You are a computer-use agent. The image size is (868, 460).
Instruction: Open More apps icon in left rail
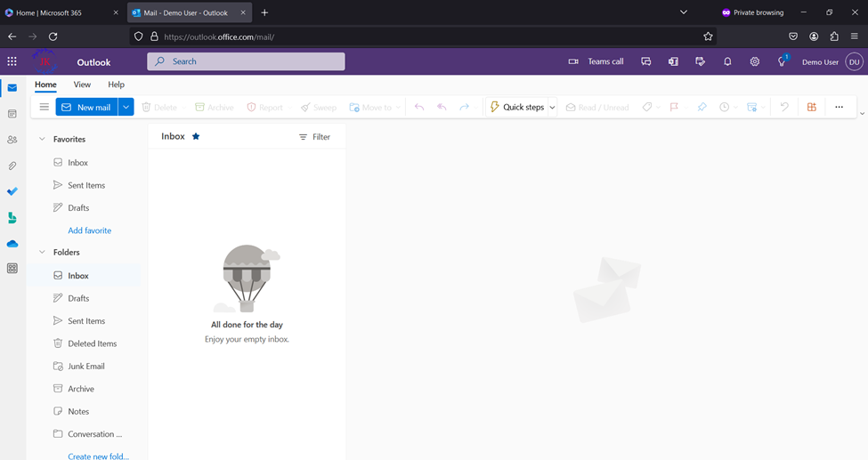[12, 269]
